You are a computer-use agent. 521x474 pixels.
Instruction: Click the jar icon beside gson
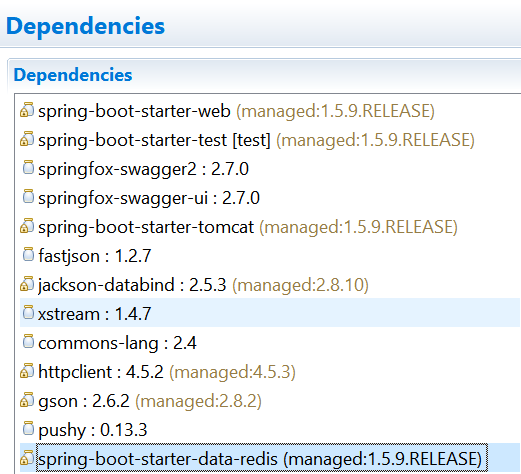[x=27, y=400]
